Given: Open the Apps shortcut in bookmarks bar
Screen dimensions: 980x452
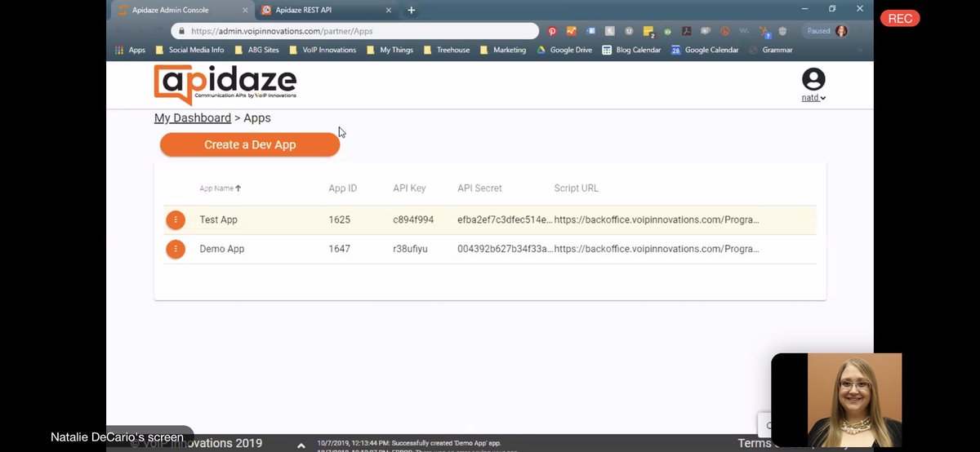Looking at the screenshot, I should point(130,50).
